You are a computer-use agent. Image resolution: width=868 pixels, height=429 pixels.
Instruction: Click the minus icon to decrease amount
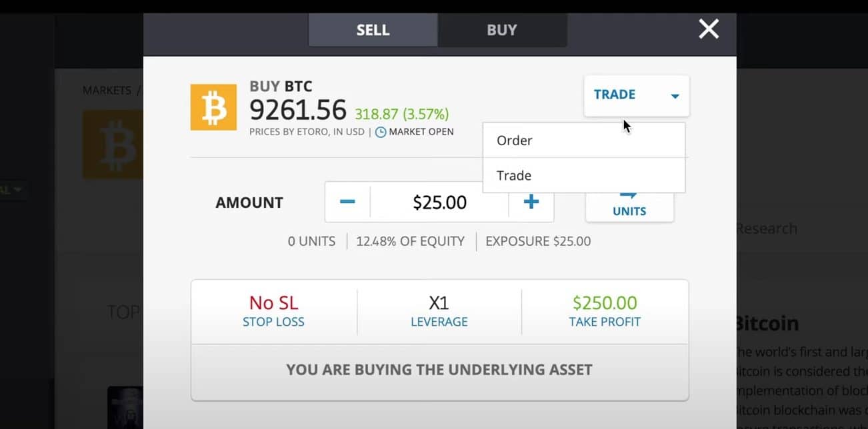[x=347, y=202]
